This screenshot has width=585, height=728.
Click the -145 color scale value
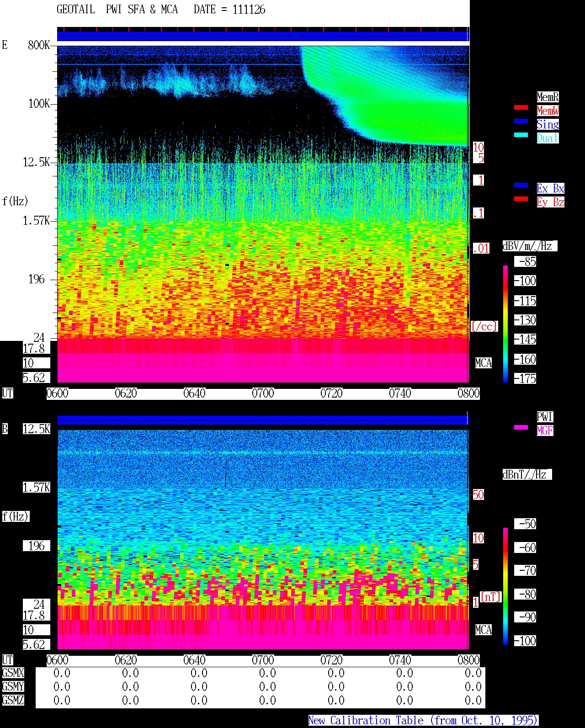525,340
